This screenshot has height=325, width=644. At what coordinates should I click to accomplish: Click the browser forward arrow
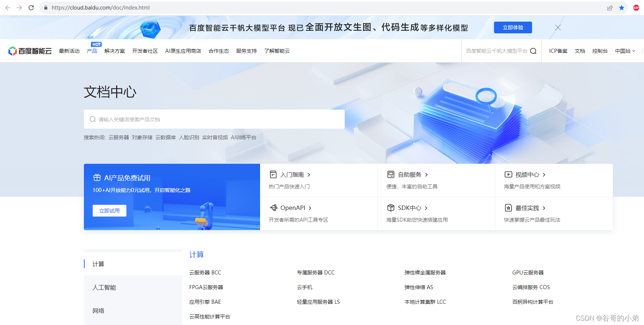pos(19,8)
